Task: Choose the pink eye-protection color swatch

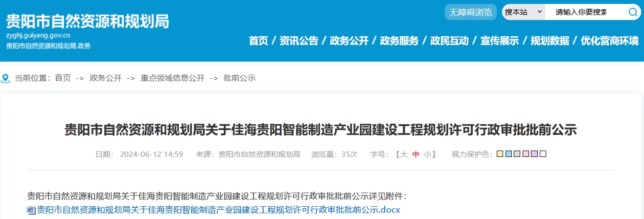Action: pos(526,154)
